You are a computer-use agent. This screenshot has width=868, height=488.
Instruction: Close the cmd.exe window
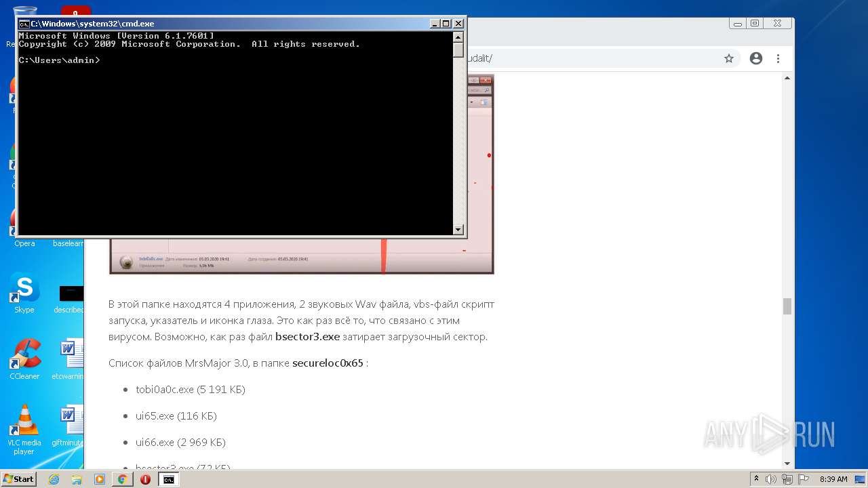tap(458, 24)
